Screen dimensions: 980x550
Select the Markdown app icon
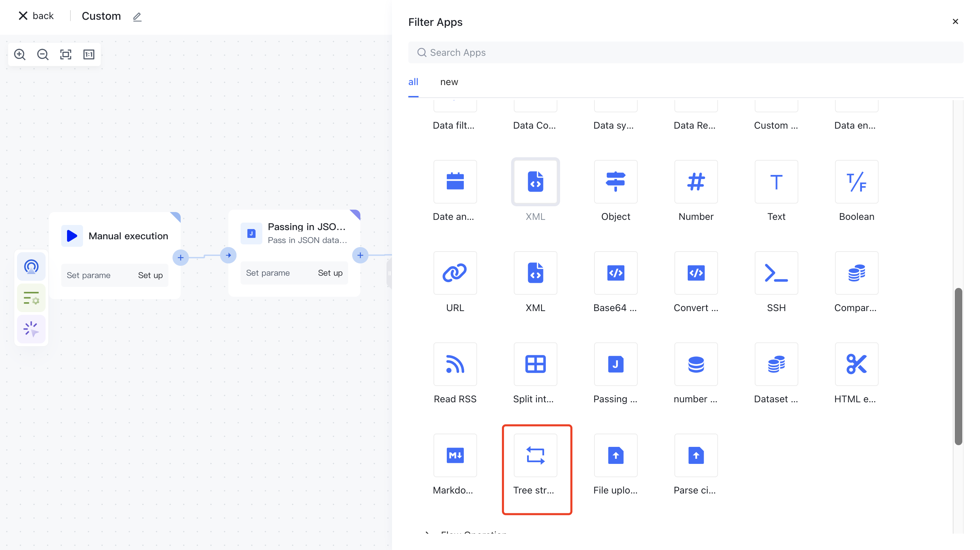(x=455, y=456)
